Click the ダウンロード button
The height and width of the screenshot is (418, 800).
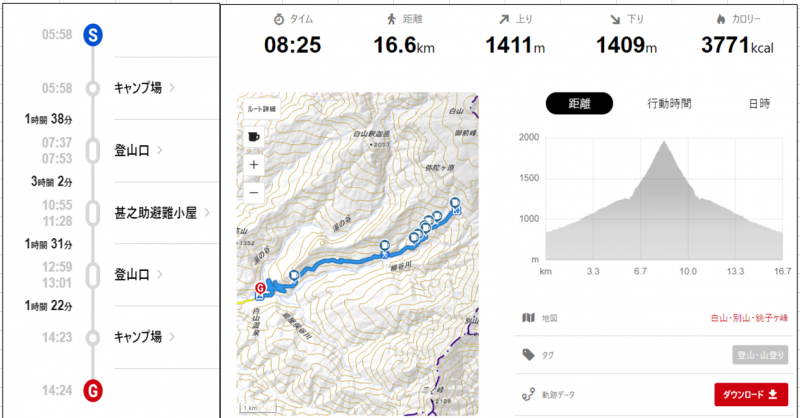[751, 395]
